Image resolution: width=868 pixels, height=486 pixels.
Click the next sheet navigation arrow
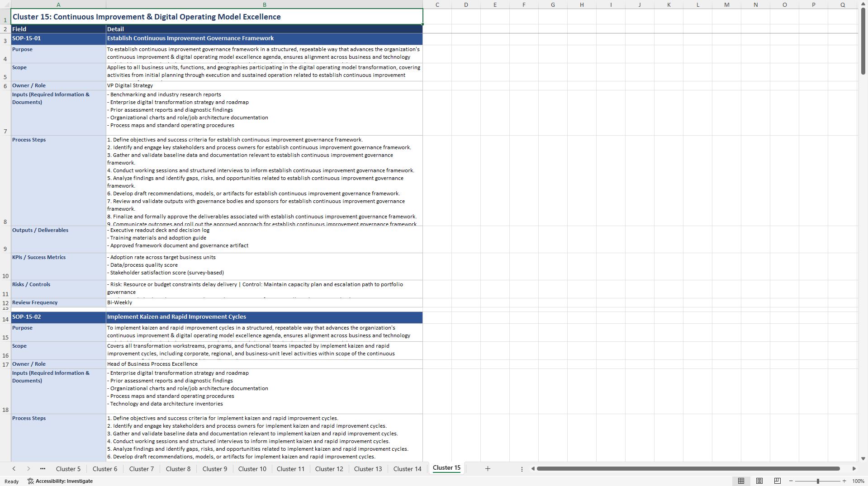click(28, 469)
